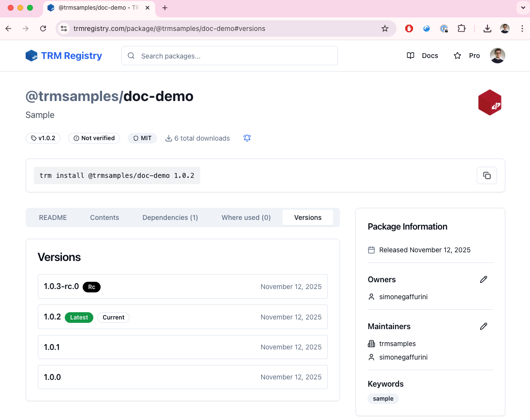530x420 pixels.
Task: Edit the Owners list
Action: click(484, 279)
